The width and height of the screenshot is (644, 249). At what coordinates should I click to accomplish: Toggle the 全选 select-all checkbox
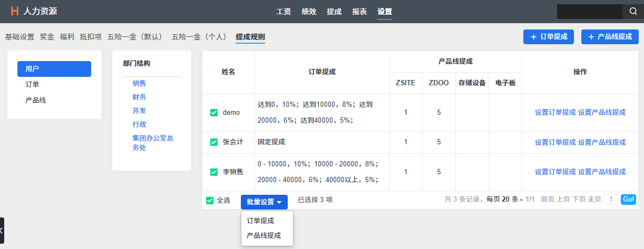coord(210,200)
